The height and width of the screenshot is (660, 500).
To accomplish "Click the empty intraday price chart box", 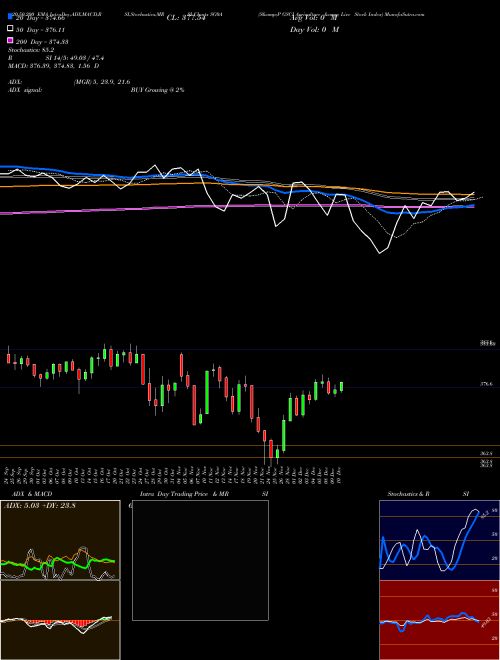I will point(200,560).
